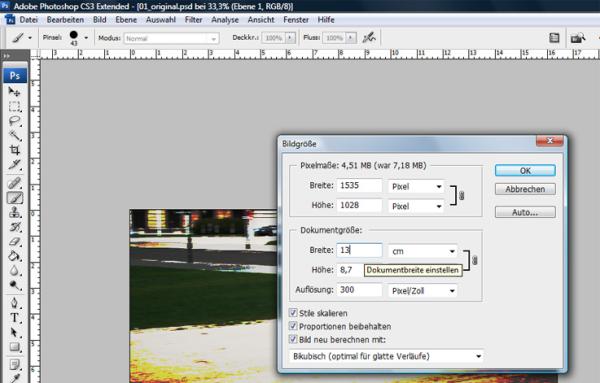
Task: Click the Pixelmaße chain link icon
Action: [461, 196]
